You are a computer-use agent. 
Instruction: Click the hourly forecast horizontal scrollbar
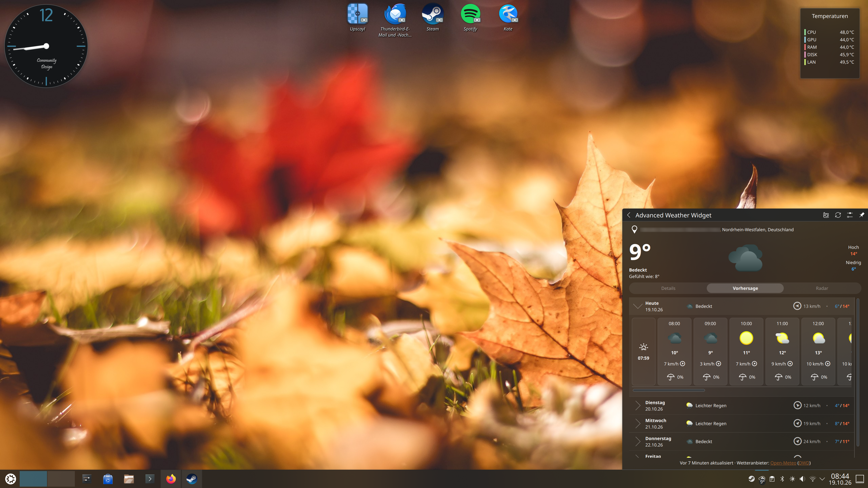669,390
